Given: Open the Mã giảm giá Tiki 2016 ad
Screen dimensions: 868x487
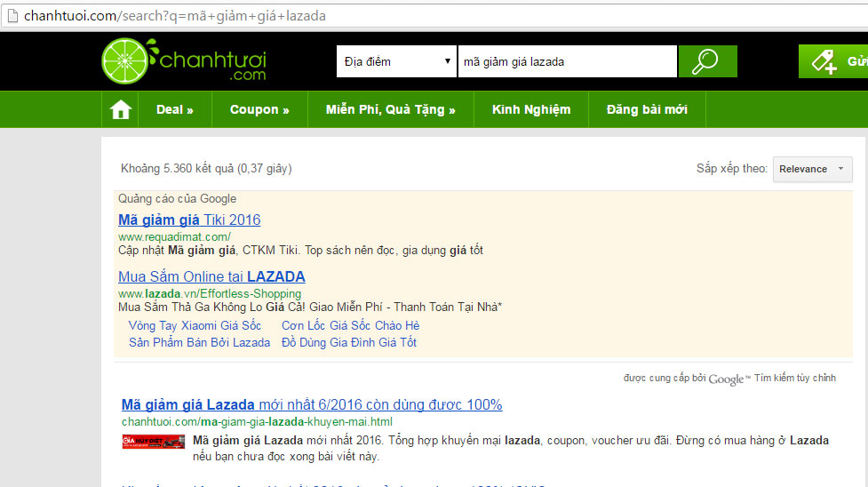Looking at the screenshot, I should pos(189,220).
